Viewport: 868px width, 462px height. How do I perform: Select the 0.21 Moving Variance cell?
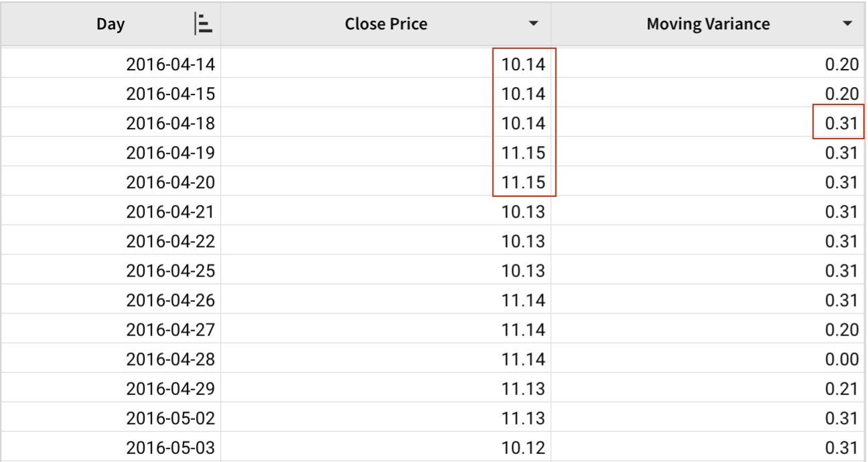(842, 389)
